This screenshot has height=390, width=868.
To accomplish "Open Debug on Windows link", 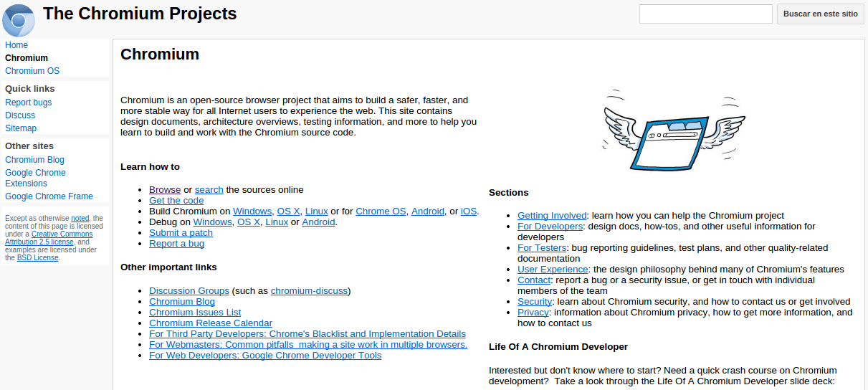I will coord(213,222).
